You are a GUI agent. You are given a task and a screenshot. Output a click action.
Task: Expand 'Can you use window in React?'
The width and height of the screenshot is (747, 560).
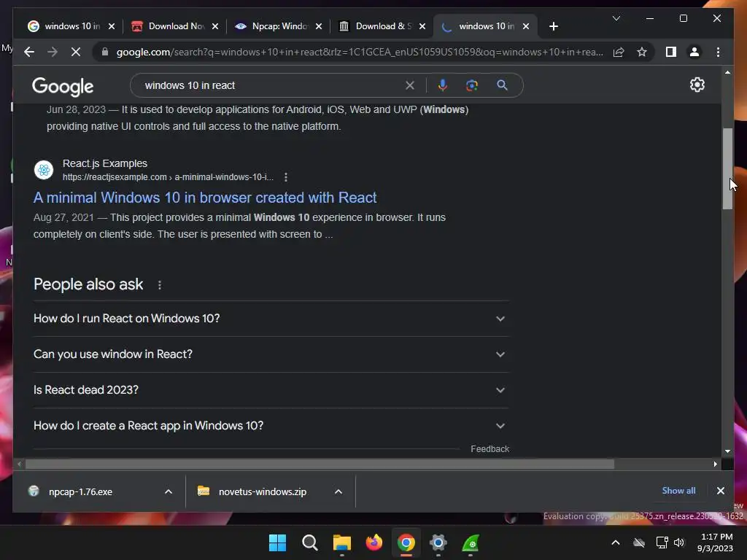pyautogui.click(x=271, y=354)
